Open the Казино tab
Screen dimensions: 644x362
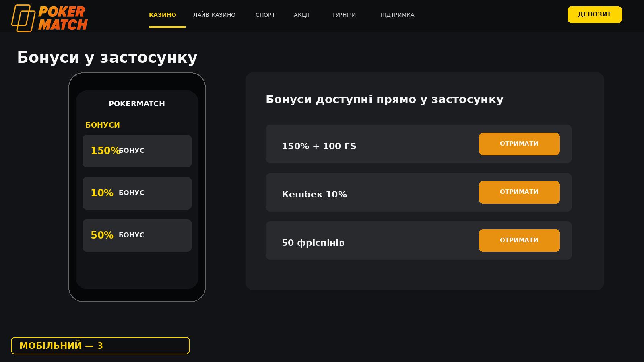point(163,15)
